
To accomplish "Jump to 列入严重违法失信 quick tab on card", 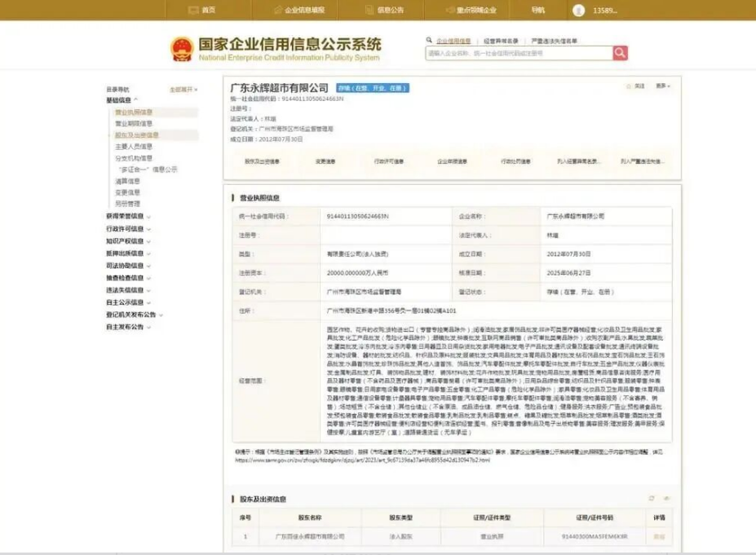I will (x=642, y=161).
